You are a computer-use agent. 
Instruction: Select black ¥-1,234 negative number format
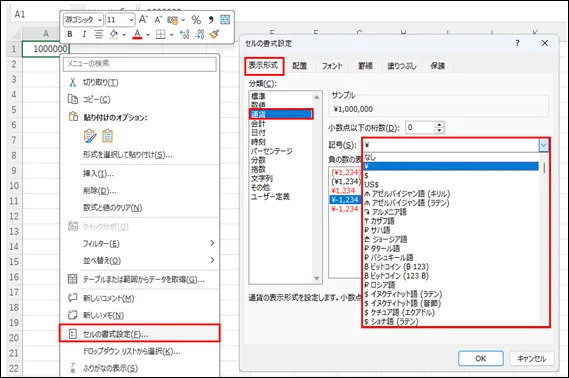[345, 200]
